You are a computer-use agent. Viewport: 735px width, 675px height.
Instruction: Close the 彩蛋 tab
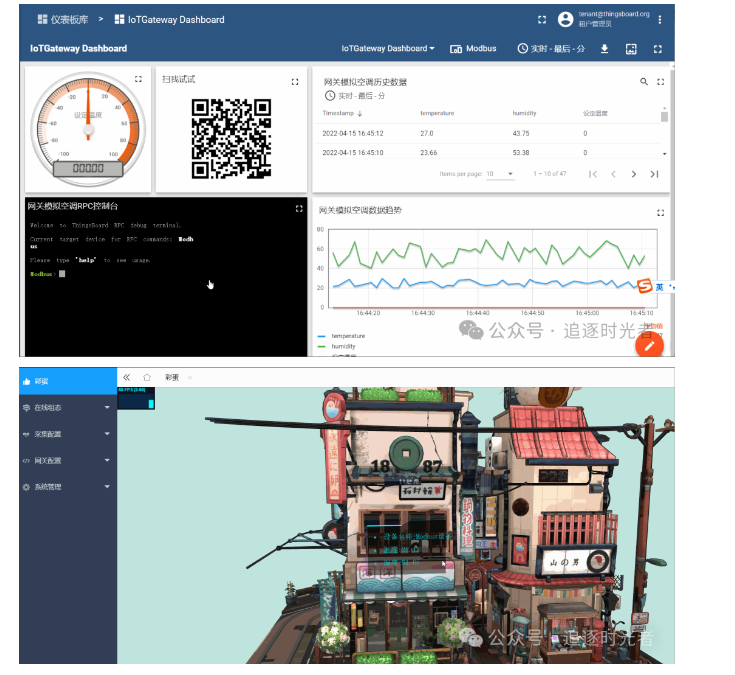(x=189, y=377)
